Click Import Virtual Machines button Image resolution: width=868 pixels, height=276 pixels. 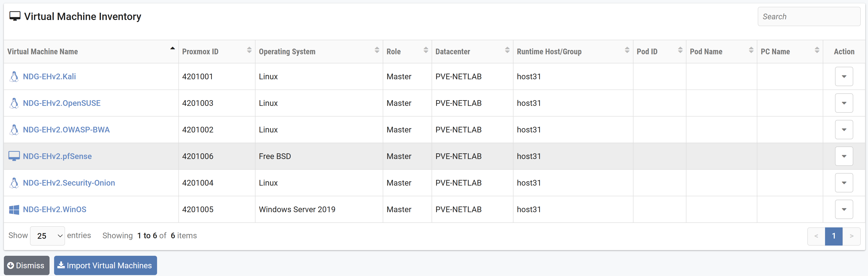[105, 266]
